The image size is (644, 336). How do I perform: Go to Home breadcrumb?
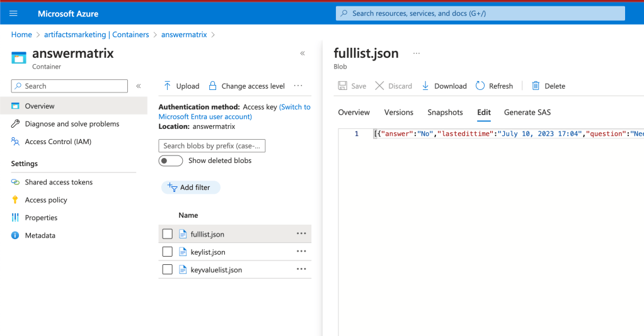click(21, 35)
